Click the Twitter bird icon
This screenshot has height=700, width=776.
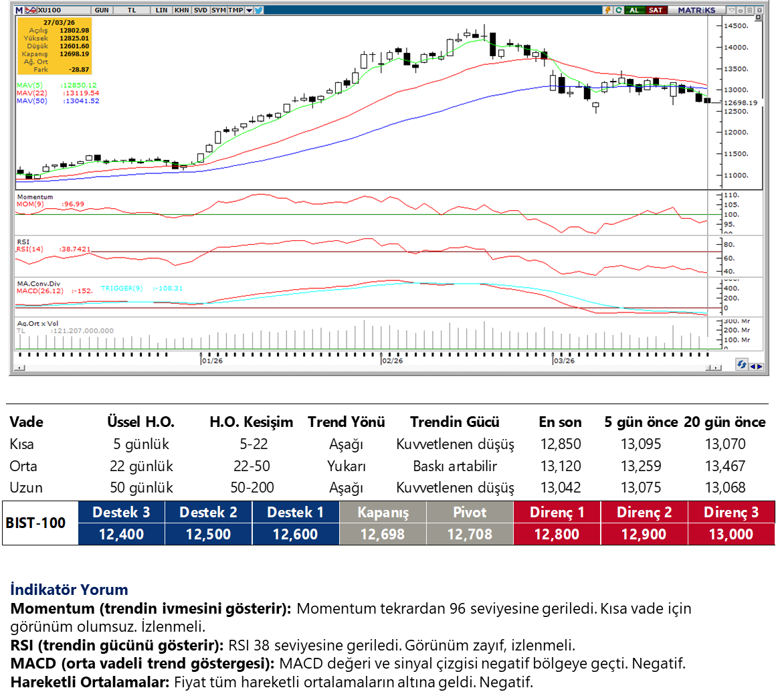259,10
